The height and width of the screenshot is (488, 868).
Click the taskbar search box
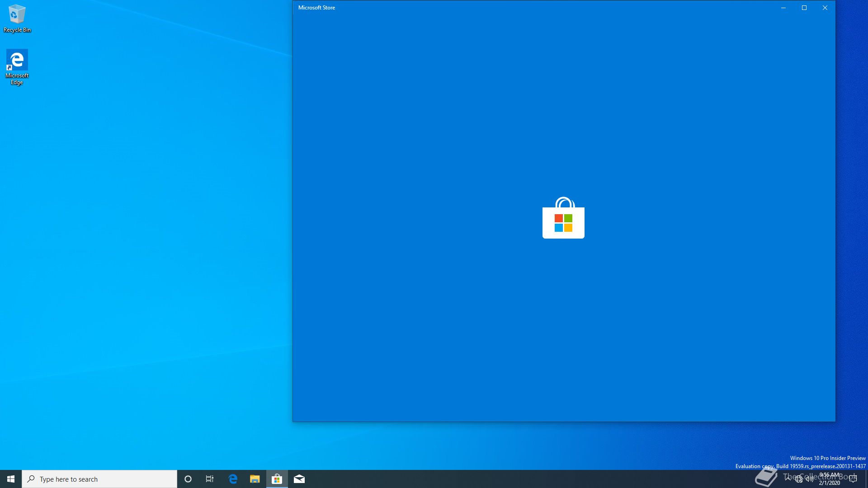(99, 479)
